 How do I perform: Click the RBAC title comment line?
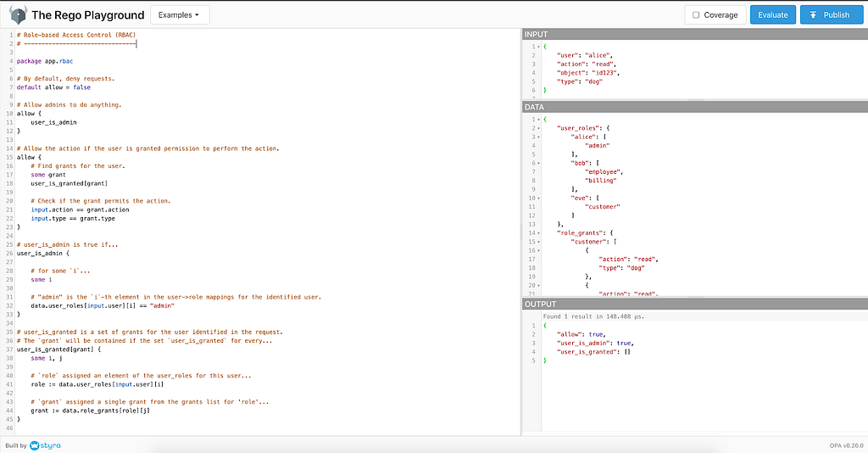[x=75, y=35]
